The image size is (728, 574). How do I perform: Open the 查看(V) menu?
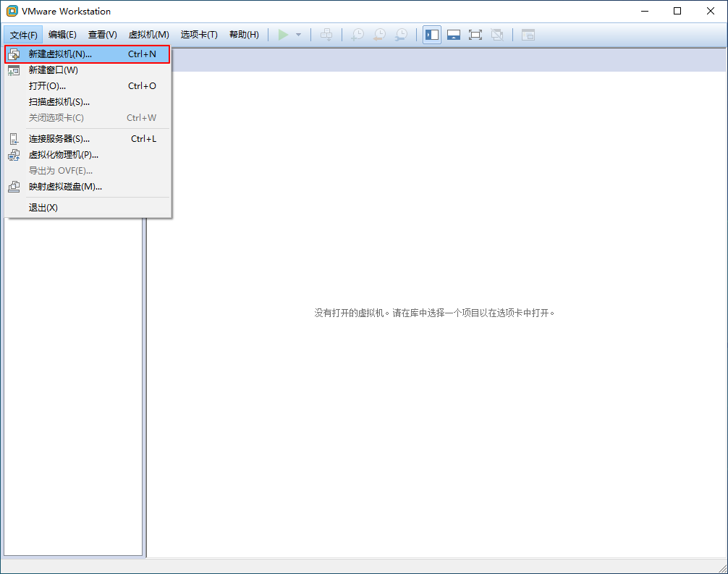102,34
